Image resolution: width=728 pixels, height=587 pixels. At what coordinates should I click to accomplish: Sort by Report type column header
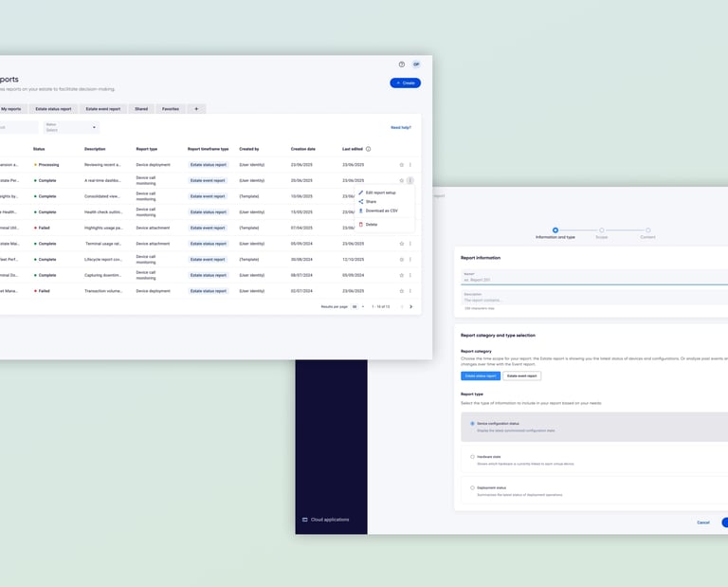[x=147, y=149]
